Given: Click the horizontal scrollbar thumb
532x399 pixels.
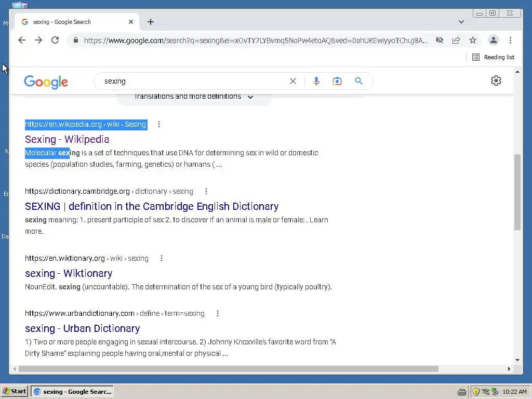Looking at the screenshot, I should [229, 369].
